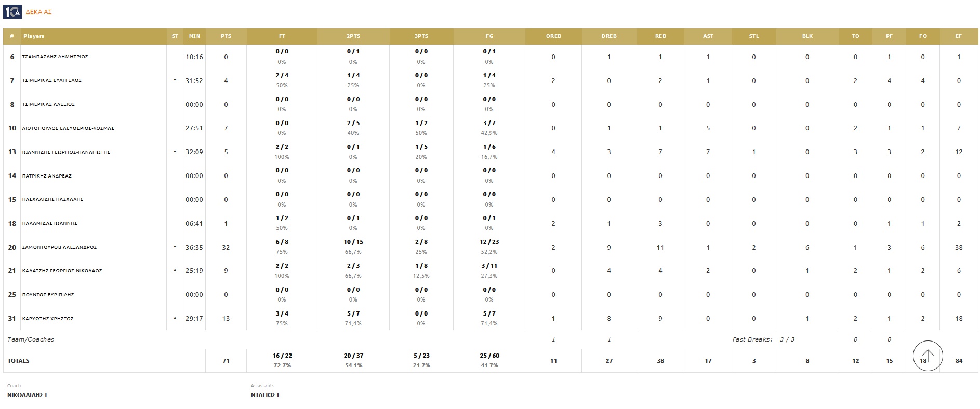Open player ΛΙΟΤΟΠΟΥΛΟΣ ΕΛΕΥΘΕΡΙΟΣ-ΚΟΣΜΑΣ profile
The image size is (980, 409).
tap(68, 128)
